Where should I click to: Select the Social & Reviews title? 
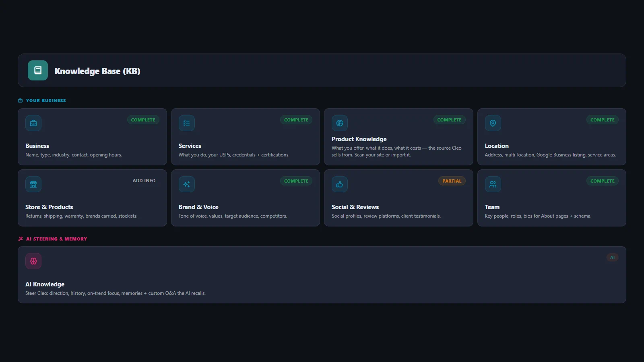click(x=355, y=207)
